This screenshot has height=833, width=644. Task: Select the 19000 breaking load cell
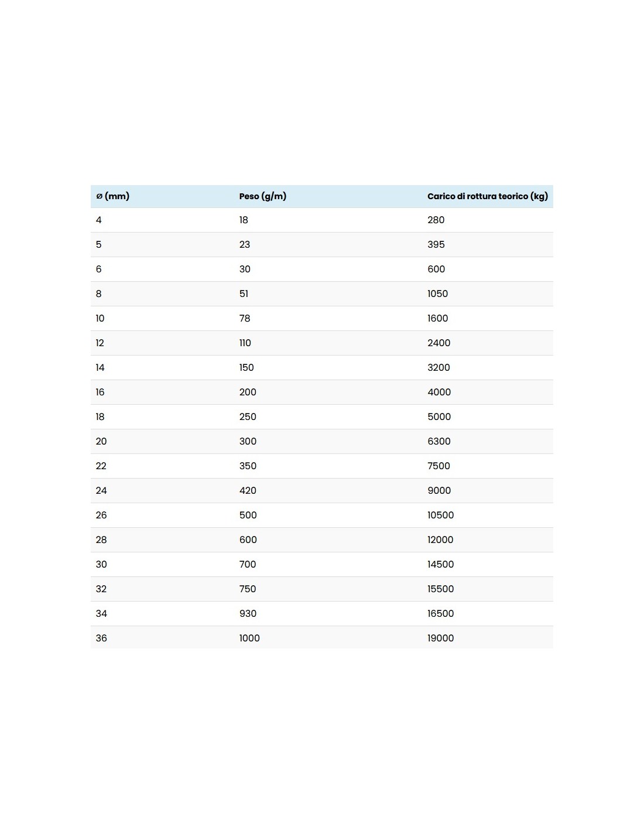[x=441, y=639]
